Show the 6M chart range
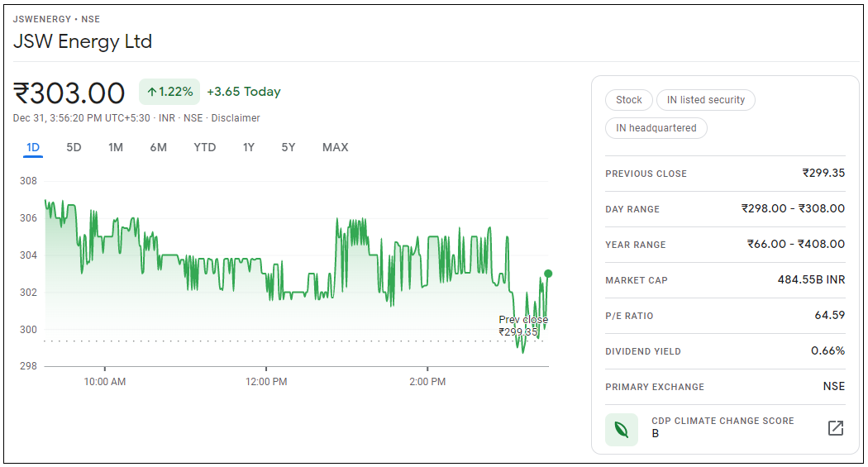Viewport: 868px width, 467px height. tap(159, 147)
